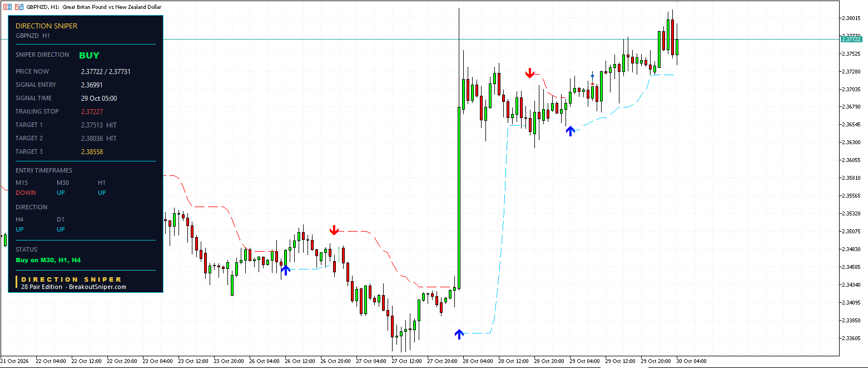The width and height of the screenshot is (868, 368).
Task: Select the blue buy arrow near 28 Oct 20:00
Action: point(570,131)
